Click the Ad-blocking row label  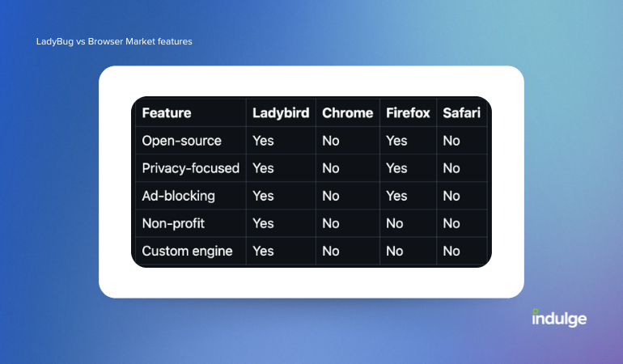[178, 196]
